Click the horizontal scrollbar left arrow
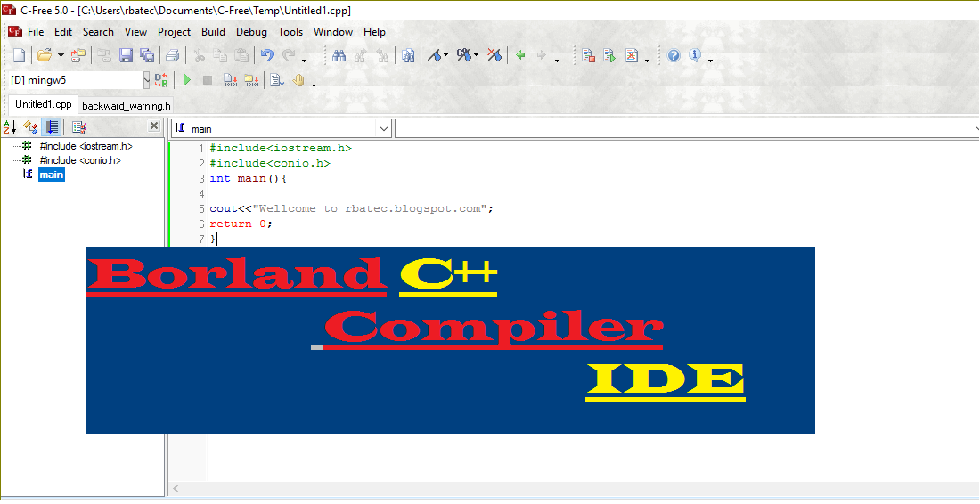Image resolution: width=980 pixels, height=504 pixels. click(176, 488)
